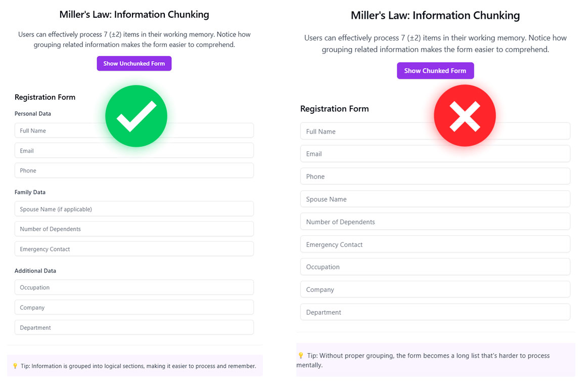Click the Department field in the unchunked form
The height and width of the screenshot is (388, 588).
pos(435,312)
